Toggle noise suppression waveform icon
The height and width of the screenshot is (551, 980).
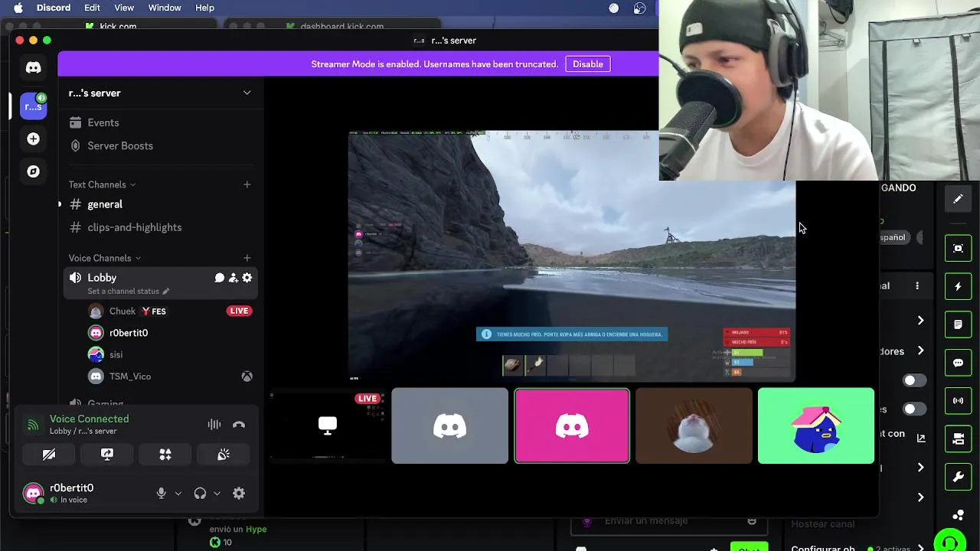pyautogui.click(x=214, y=425)
